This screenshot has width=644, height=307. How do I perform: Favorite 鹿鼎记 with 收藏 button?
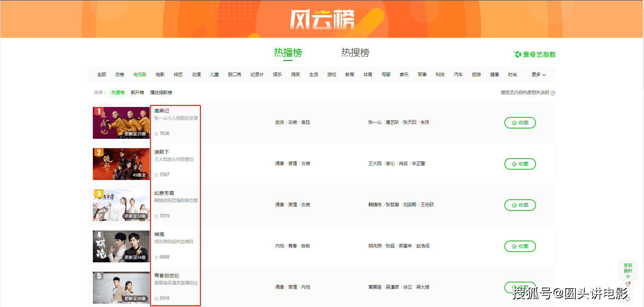coord(520,123)
